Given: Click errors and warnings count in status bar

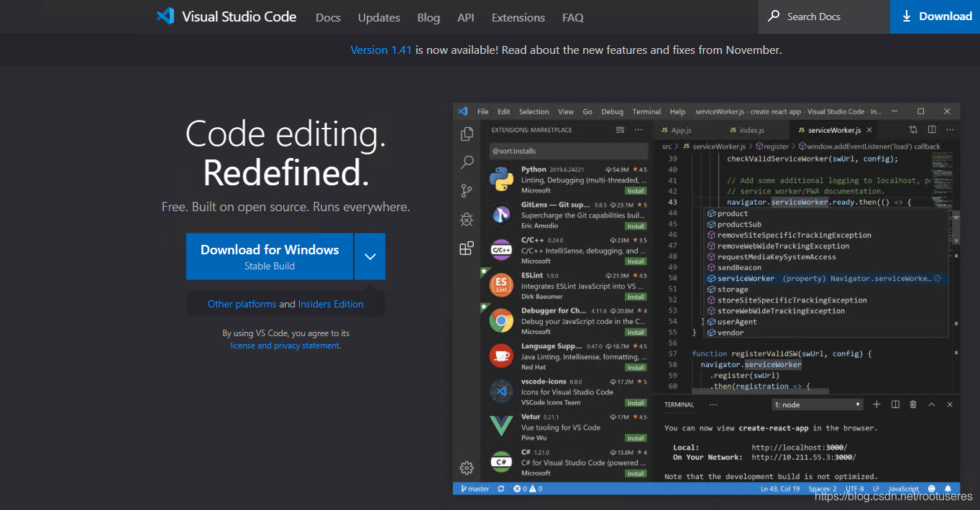Looking at the screenshot, I should tap(528, 488).
